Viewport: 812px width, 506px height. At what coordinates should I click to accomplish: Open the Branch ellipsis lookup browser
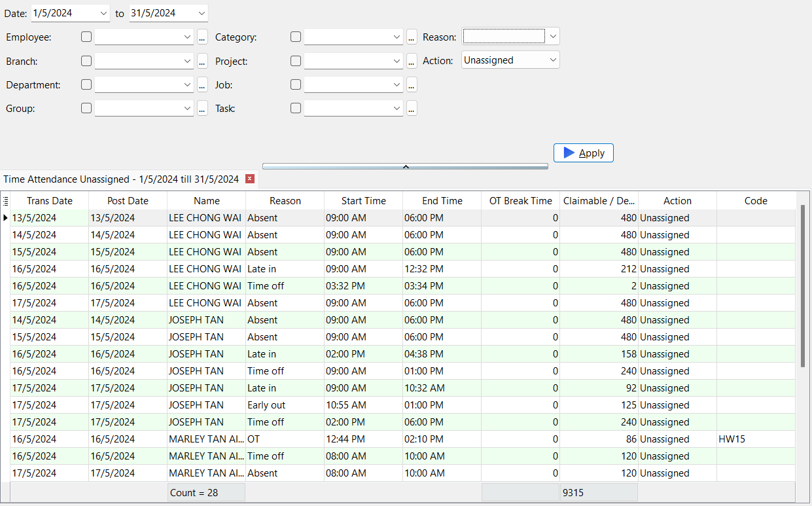pyautogui.click(x=202, y=60)
